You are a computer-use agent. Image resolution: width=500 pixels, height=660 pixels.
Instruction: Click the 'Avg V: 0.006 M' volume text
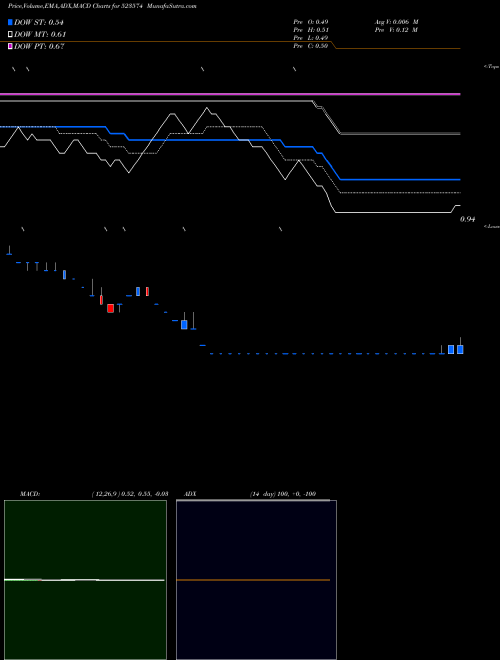pyautogui.click(x=396, y=21)
